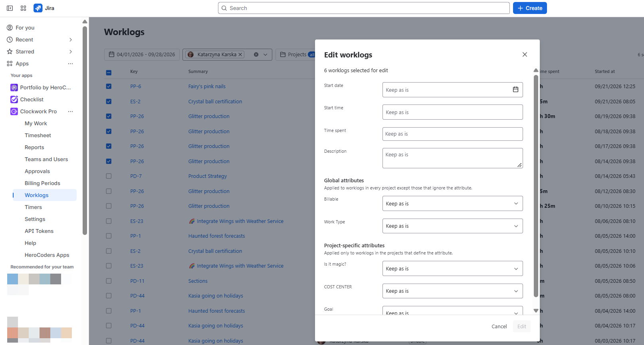Screen dimensions: 644x345
Task: Open the app switcher grid icon
Action: (24, 8)
